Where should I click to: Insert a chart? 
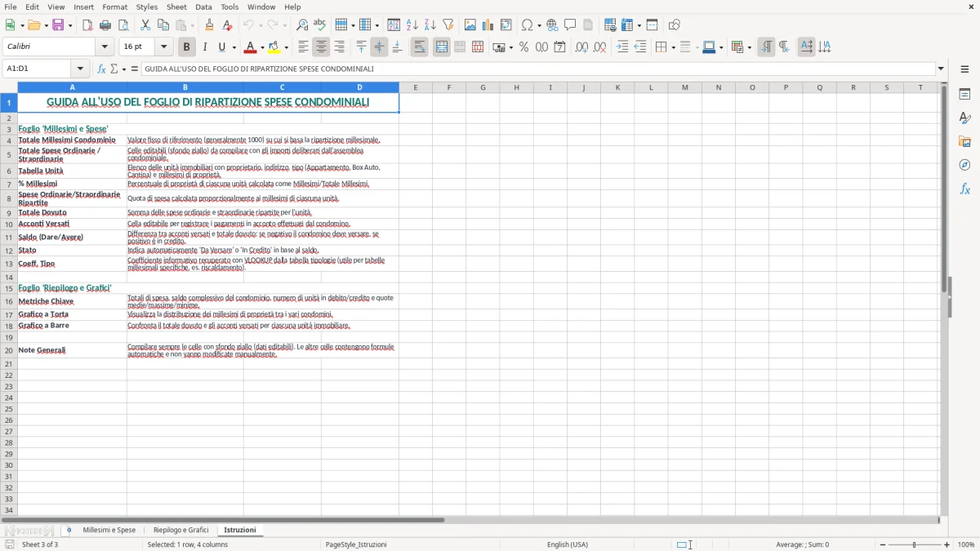point(488,25)
